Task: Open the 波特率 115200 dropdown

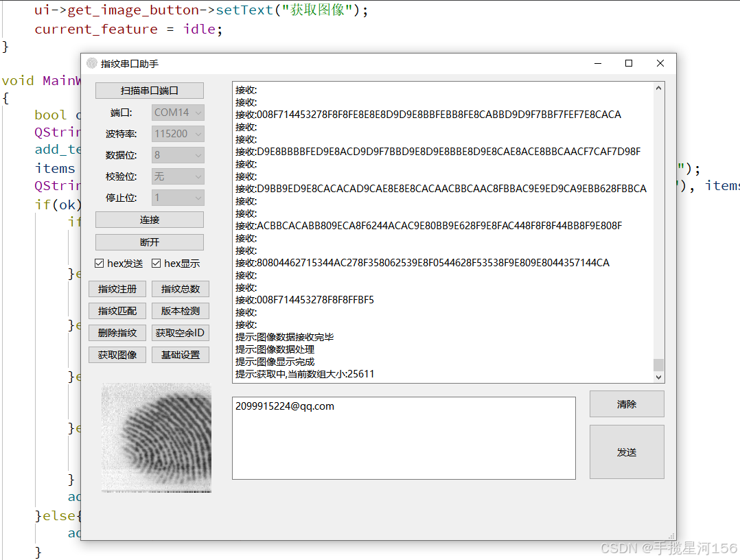Action: pyautogui.click(x=178, y=134)
